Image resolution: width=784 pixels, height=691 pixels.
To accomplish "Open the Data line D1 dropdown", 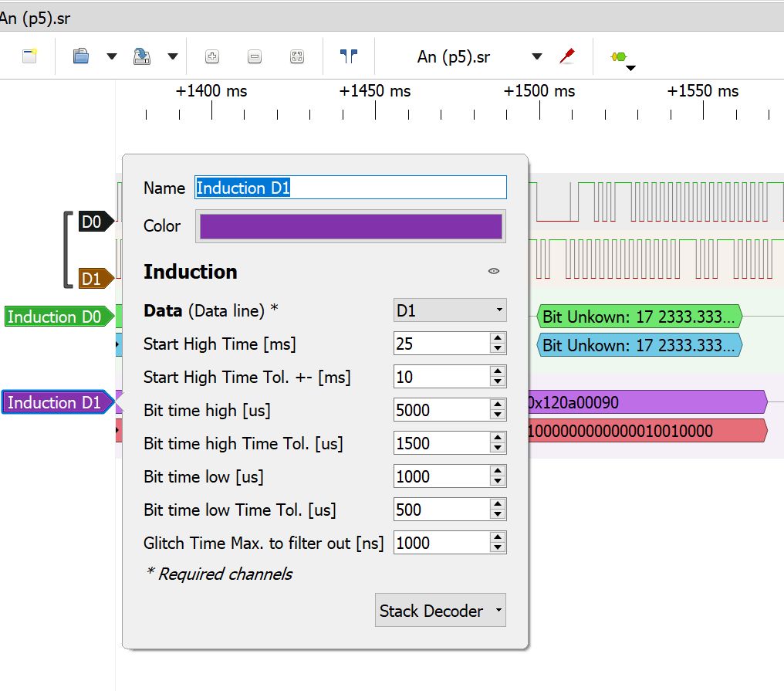I will pos(450,311).
